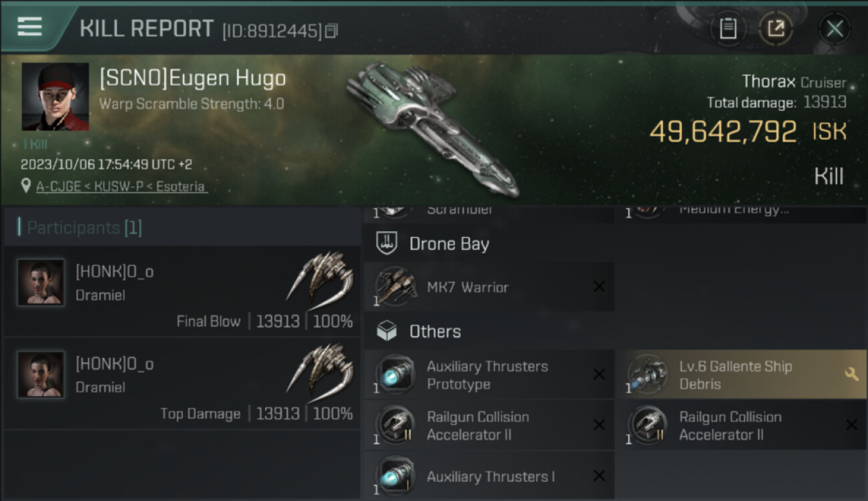View Eugen Hugo's pilot portrait
868x501 pixels.
(x=55, y=96)
